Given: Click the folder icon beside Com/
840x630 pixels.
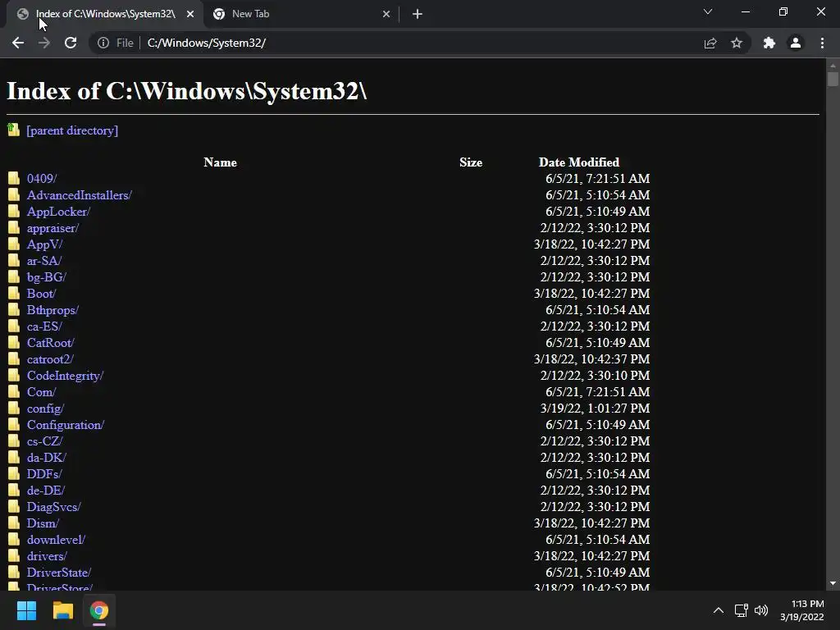Looking at the screenshot, I should pyautogui.click(x=14, y=391).
